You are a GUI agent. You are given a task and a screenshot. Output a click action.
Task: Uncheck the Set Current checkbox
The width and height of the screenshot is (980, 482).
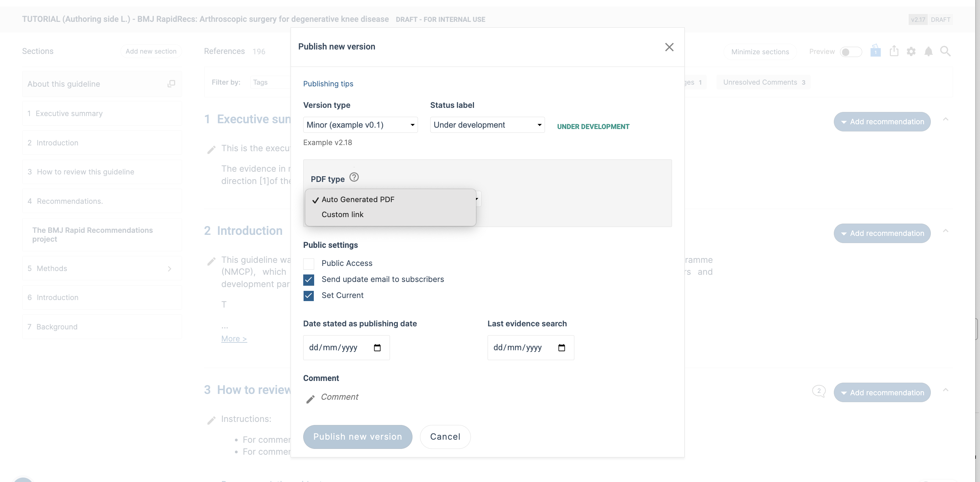(309, 296)
